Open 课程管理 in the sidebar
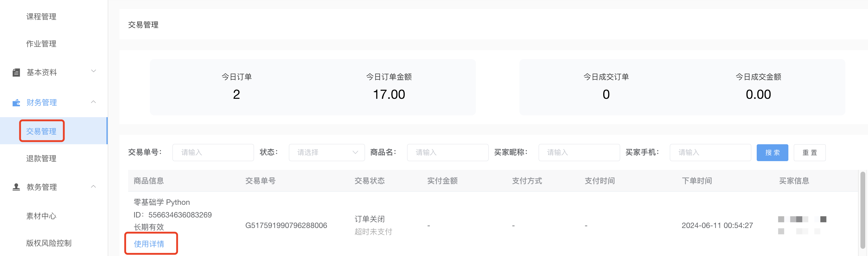 41,17
